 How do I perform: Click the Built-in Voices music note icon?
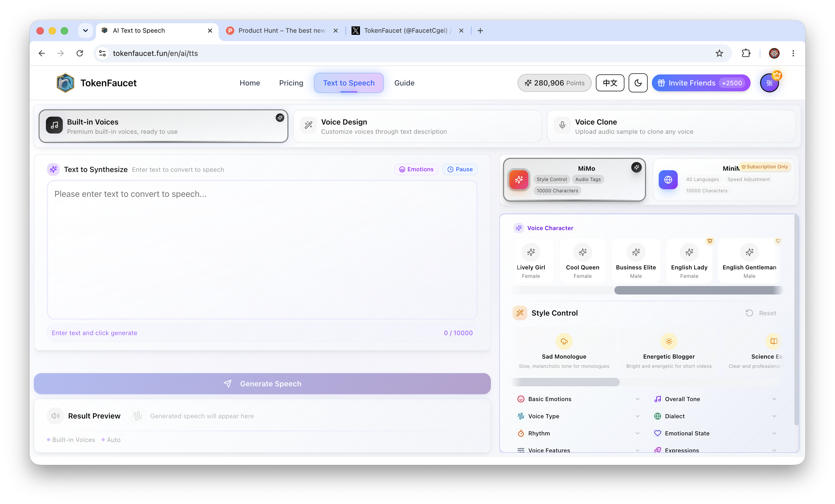pyautogui.click(x=54, y=125)
